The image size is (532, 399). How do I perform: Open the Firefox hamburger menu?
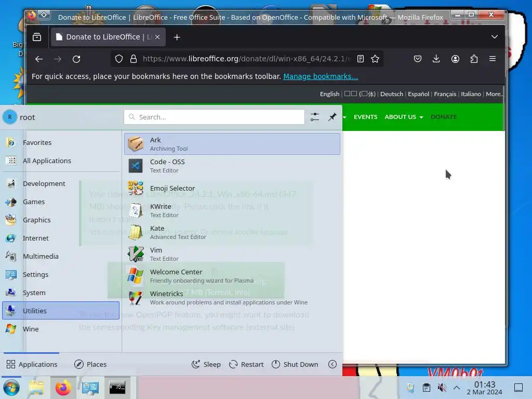[x=493, y=59]
